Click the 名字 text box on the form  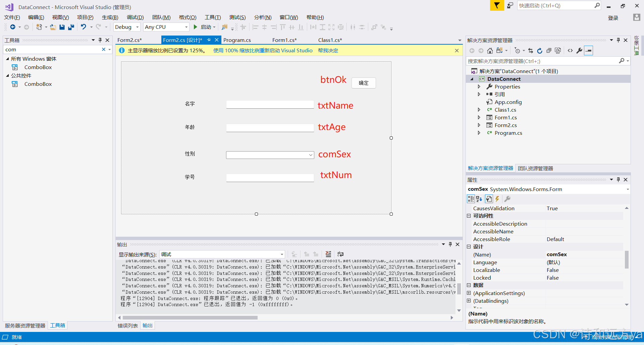(270, 104)
